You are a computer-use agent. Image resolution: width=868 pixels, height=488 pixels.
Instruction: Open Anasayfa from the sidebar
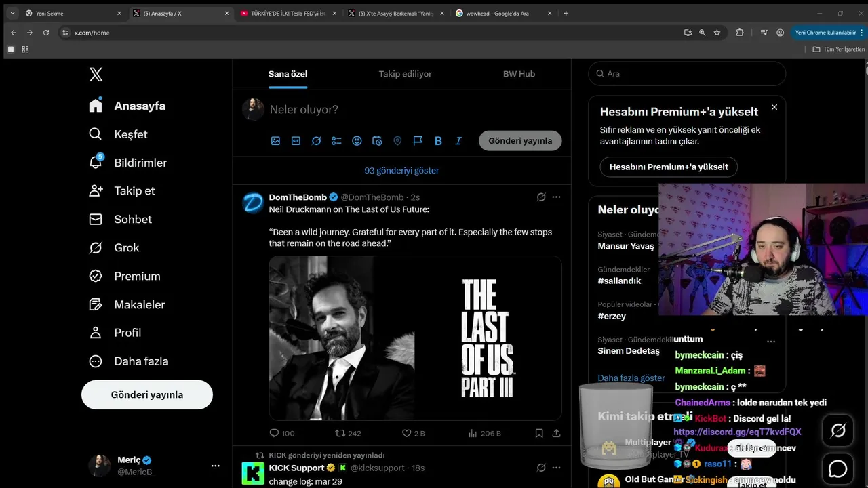127,106
